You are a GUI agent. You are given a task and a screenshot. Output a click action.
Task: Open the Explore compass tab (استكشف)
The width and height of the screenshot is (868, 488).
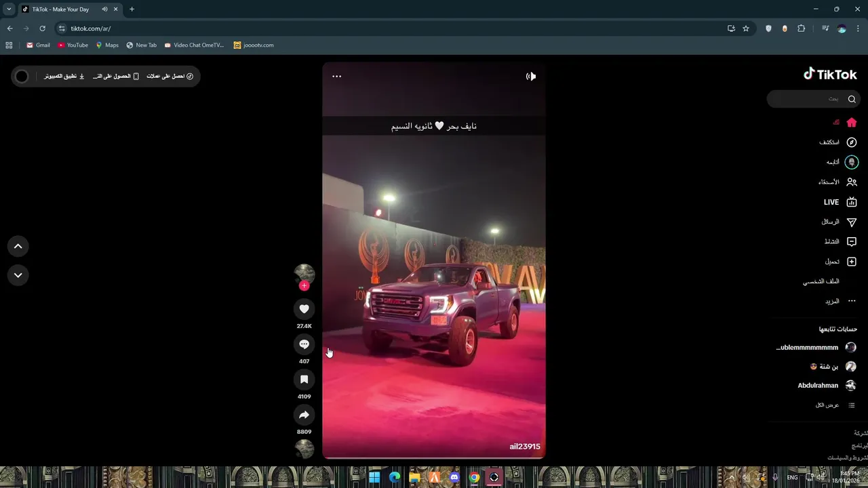click(x=838, y=142)
